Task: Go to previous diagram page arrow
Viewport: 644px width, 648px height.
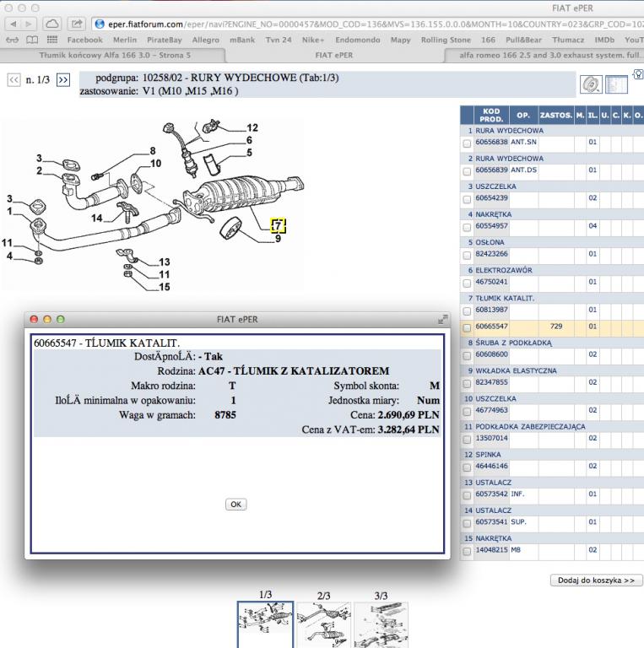Action: tap(14, 79)
